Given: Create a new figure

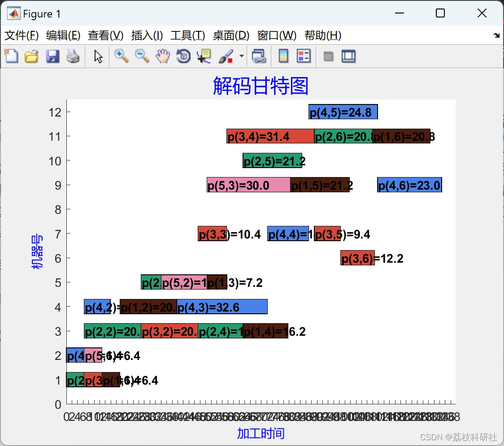Looking at the screenshot, I should click(x=11, y=56).
